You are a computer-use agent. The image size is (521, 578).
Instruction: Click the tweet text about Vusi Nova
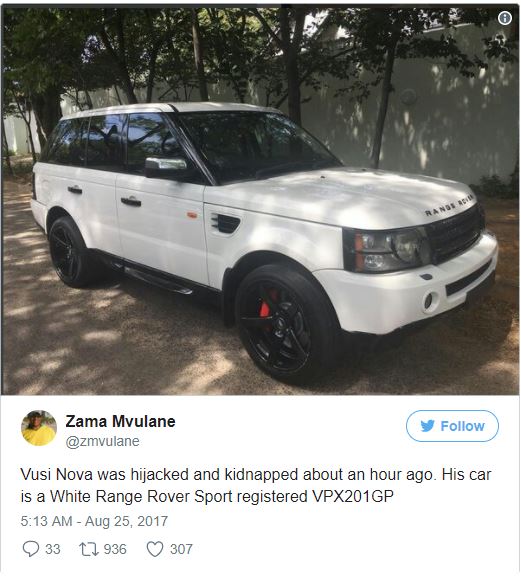point(256,485)
